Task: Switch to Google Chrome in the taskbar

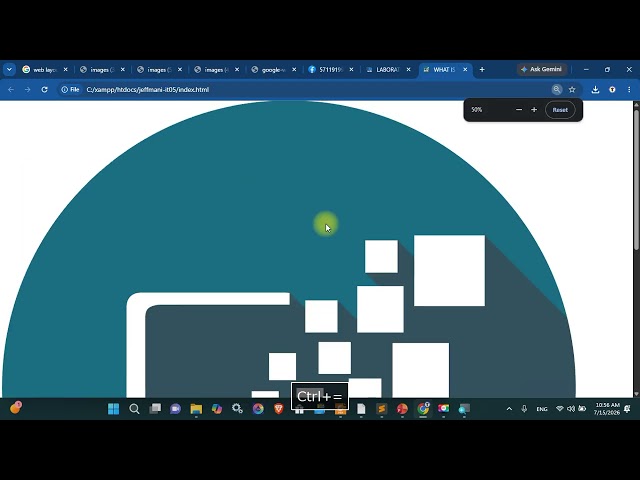Action: (x=423, y=409)
